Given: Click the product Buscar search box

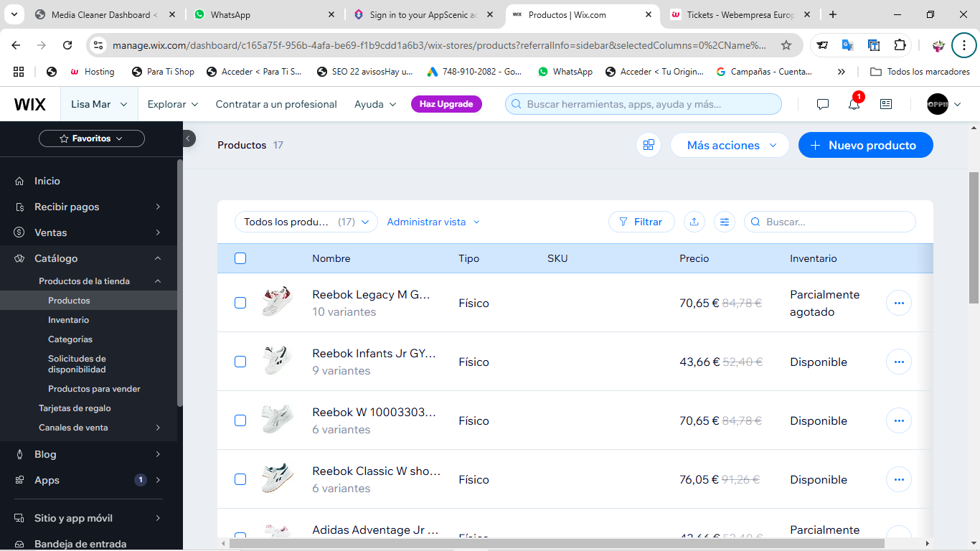Looking at the screenshot, I should click(x=830, y=222).
